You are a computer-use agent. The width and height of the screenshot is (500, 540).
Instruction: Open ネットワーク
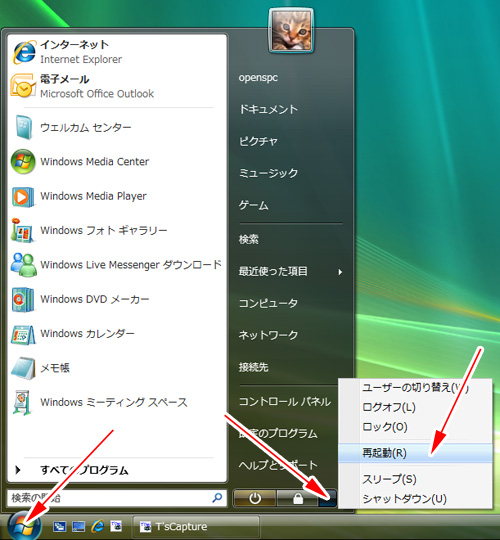[x=268, y=335]
